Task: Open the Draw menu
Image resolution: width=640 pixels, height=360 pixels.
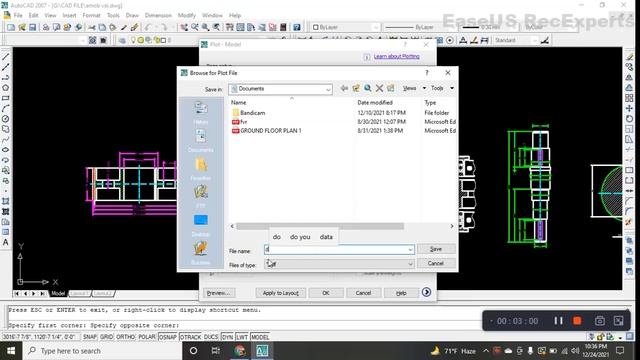Action: coord(132,15)
